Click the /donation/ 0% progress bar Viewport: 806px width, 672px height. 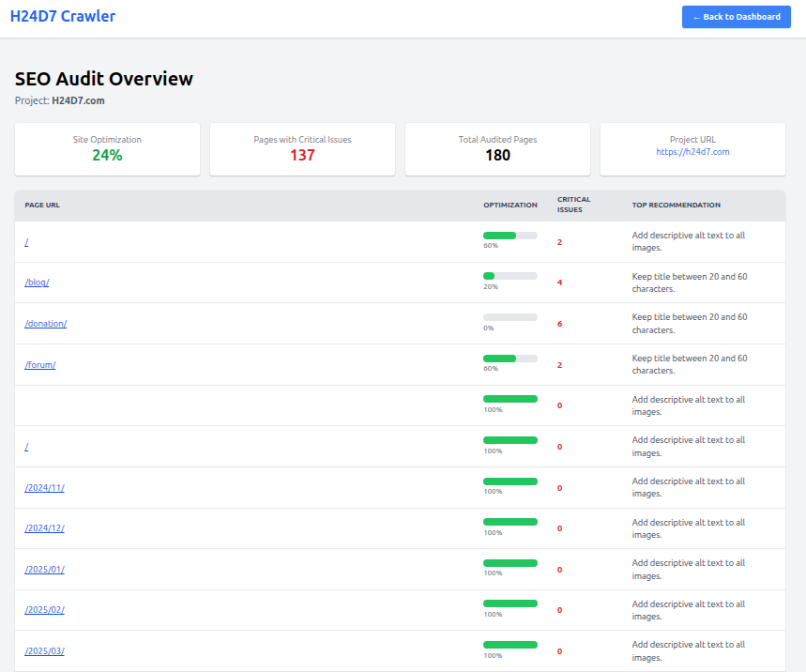click(509, 316)
